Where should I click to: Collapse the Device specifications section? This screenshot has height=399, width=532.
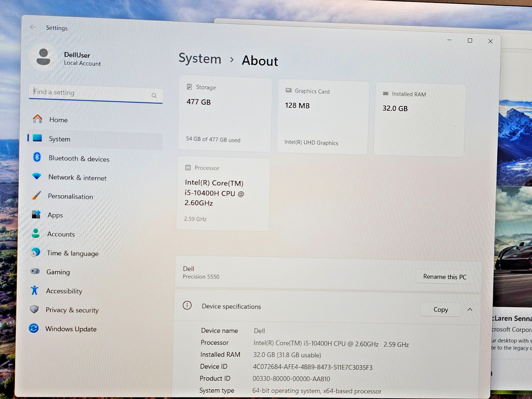[470, 310]
